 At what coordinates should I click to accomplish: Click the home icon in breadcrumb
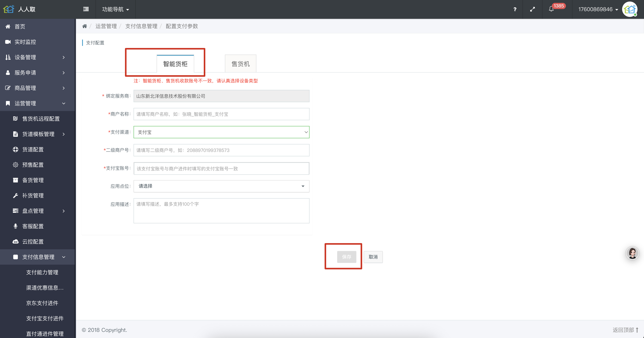pyautogui.click(x=84, y=26)
